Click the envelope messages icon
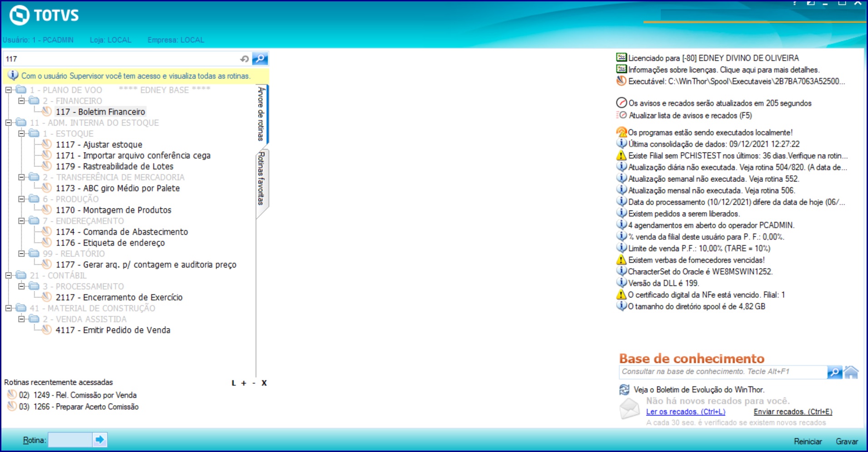Viewport: 868px width, 452px height. (629, 408)
